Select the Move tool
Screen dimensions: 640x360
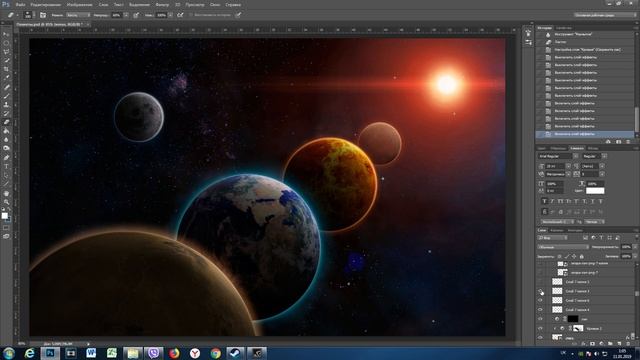[x=6, y=34]
